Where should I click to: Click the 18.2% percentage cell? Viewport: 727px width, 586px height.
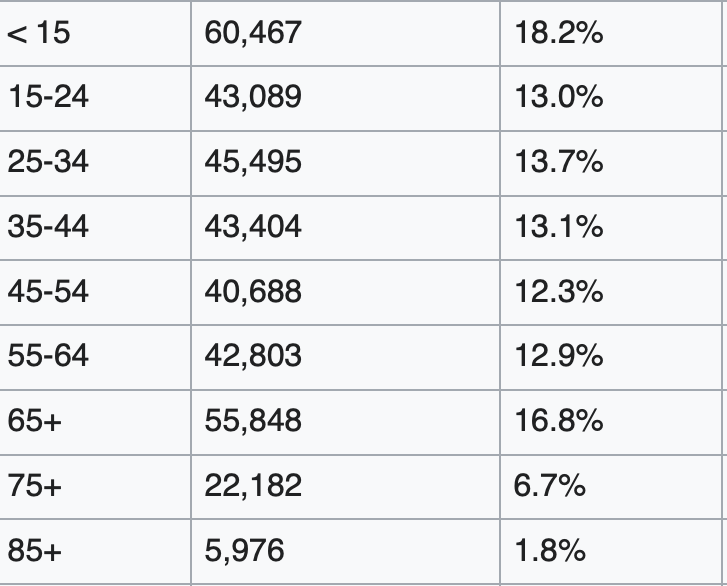[559, 33]
